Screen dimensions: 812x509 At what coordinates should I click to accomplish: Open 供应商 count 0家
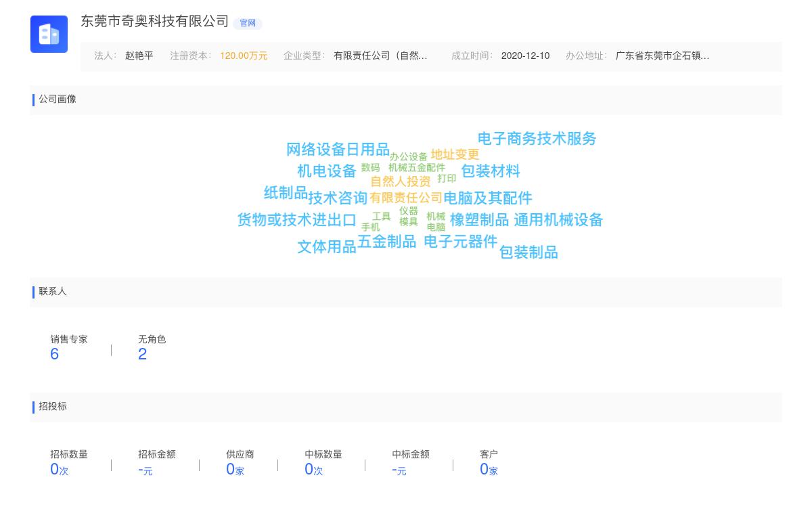pyautogui.click(x=235, y=469)
